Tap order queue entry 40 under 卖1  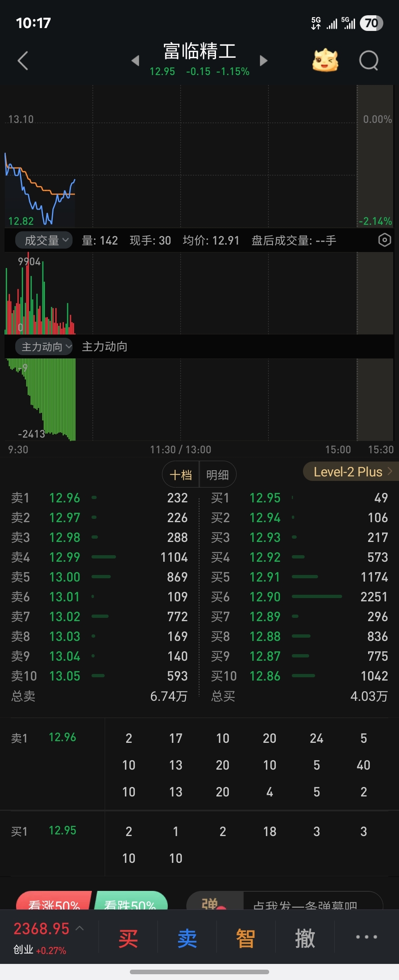(364, 765)
